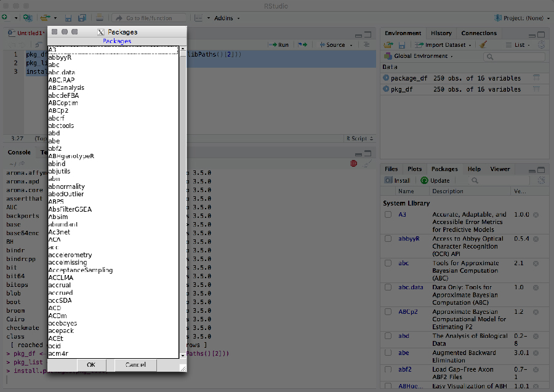
Task: Remove the abc package with x icon
Action: click(536, 263)
